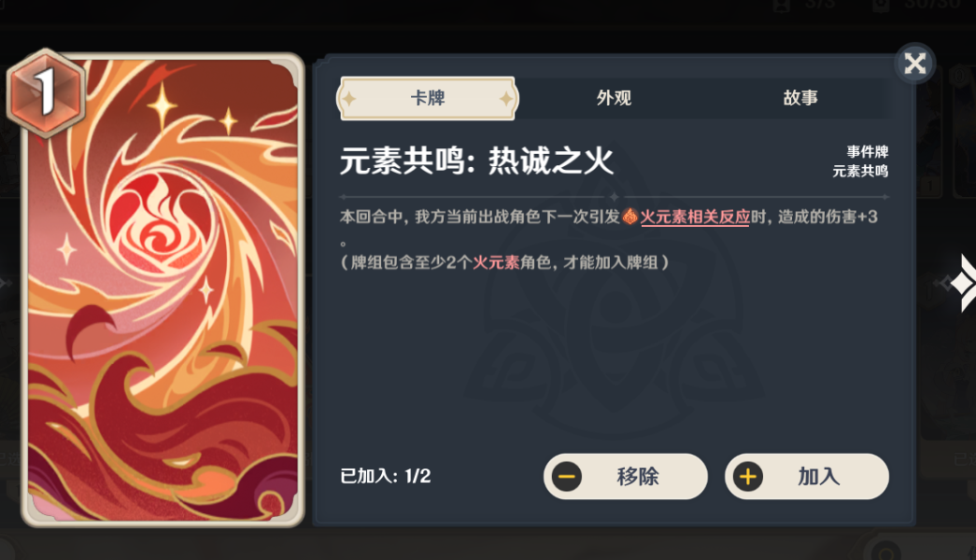Close the card detail panel
Image resolution: width=976 pixels, height=560 pixels.
pos(914,63)
